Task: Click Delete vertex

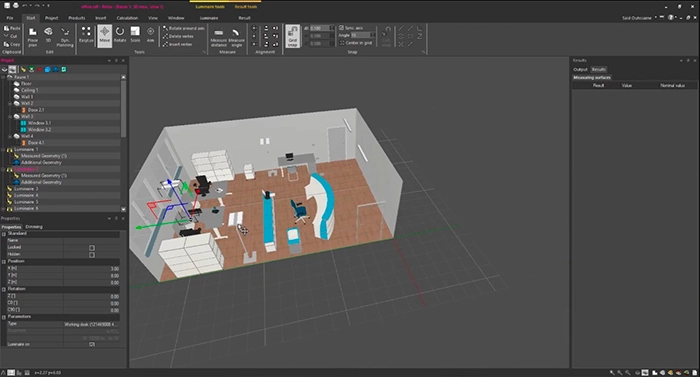Action: click(x=178, y=36)
